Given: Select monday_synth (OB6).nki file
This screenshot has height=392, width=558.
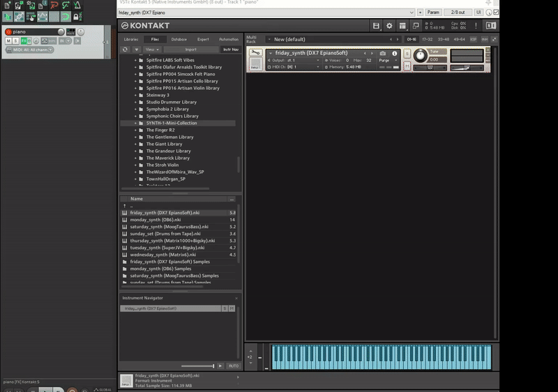Looking at the screenshot, I should (x=179, y=220).
